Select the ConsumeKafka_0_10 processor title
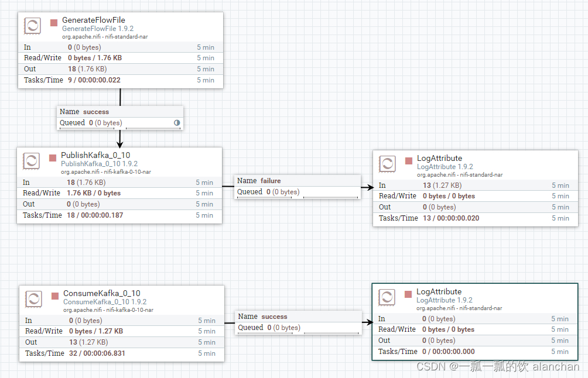Viewport: 588px width, 378px height. pyautogui.click(x=102, y=293)
